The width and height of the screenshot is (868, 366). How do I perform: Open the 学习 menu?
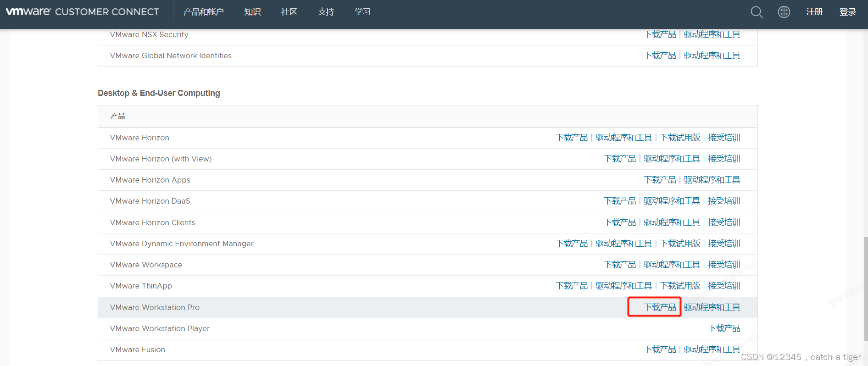coord(363,12)
